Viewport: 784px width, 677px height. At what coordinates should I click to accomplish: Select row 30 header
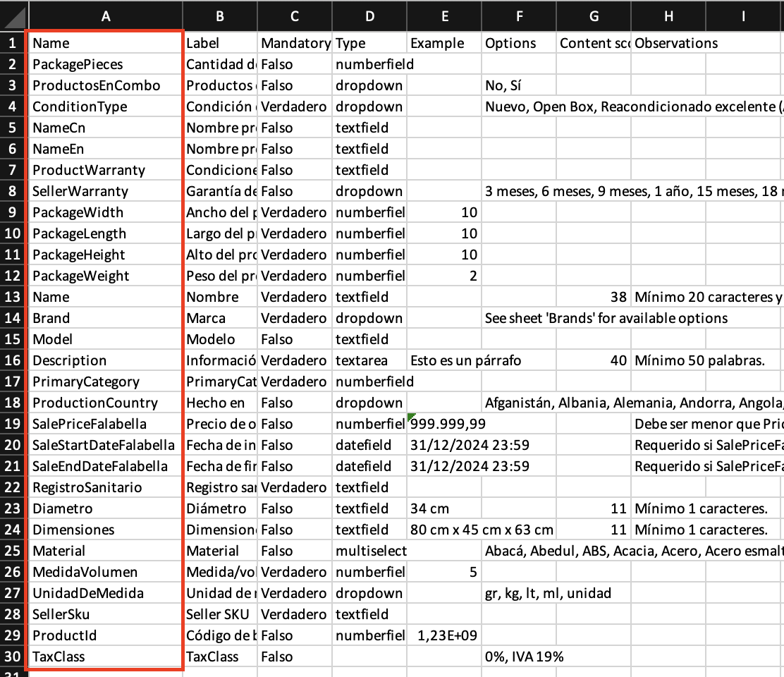click(x=13, y=657)
